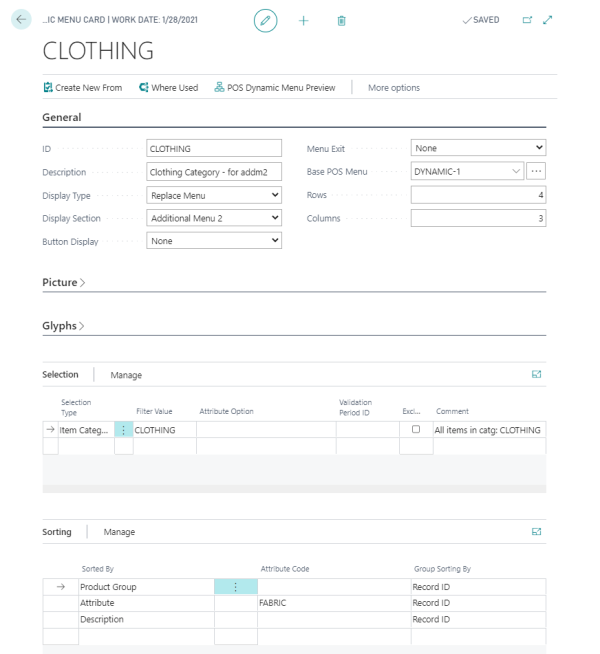600x654 pixels.
Task: Open Manage menu in Selection part
Action: (x=126, y=375)
